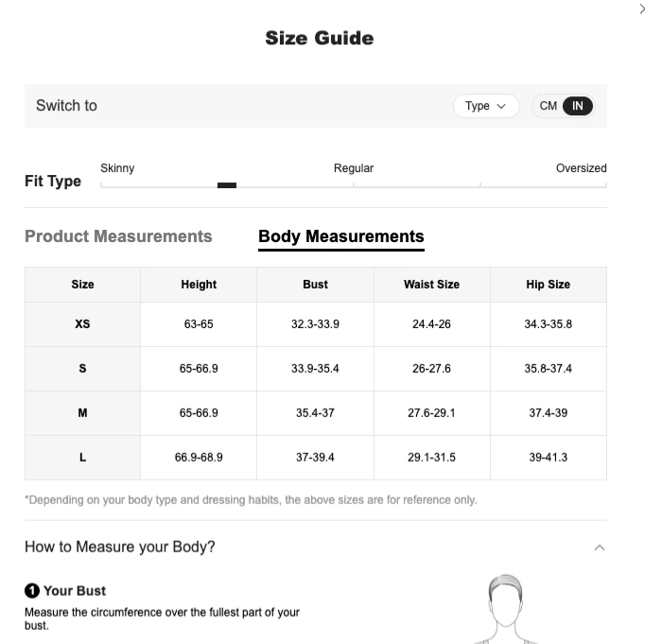Open the Type dropdown
645x644 pixels.
486,106
